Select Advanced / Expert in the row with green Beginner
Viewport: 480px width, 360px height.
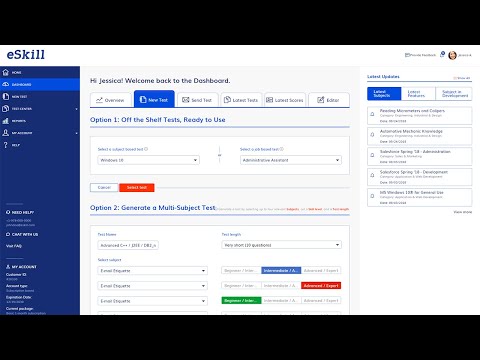tap(321, 301)
